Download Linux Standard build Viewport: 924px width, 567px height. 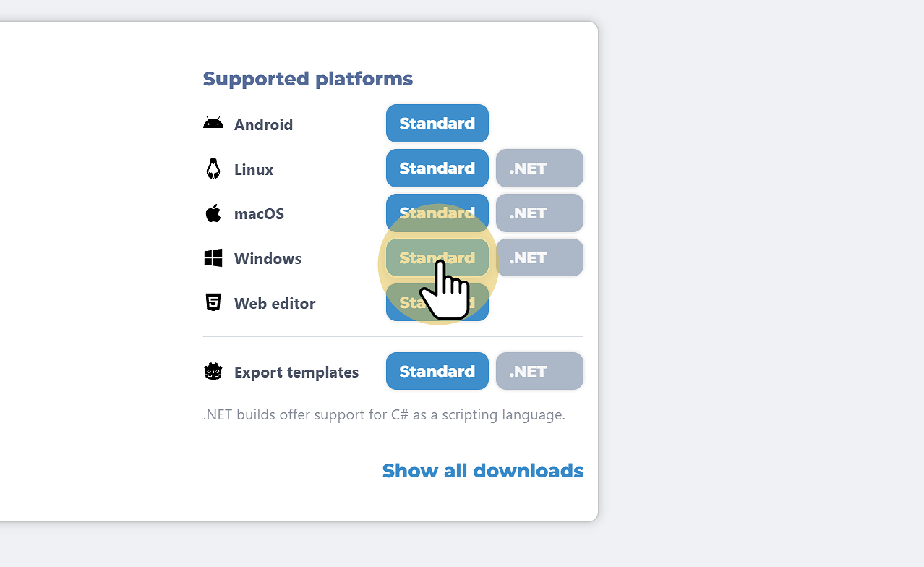(437, 169)
